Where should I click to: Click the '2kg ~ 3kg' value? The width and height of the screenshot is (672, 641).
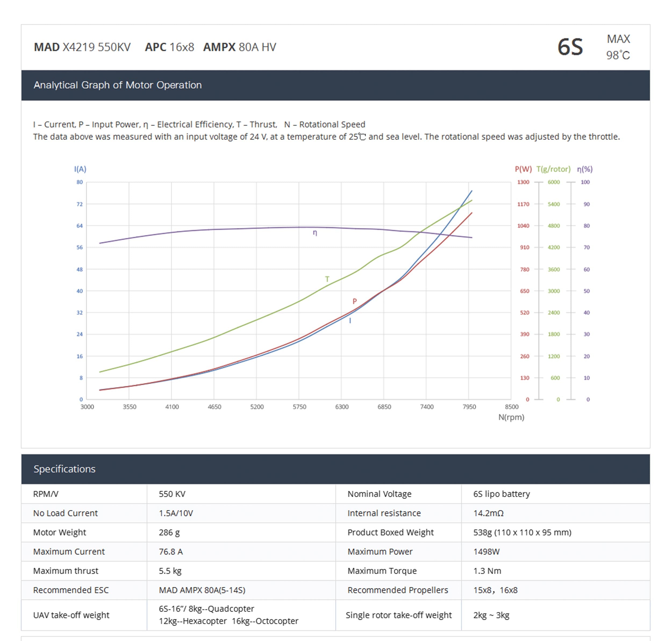[491, 615]
